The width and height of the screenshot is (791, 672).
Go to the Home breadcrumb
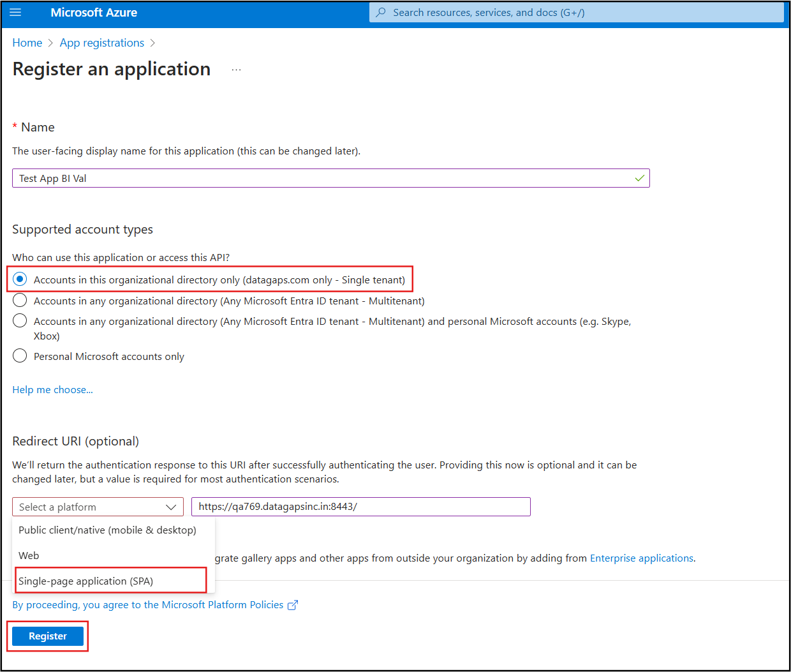tap(27, 43)
